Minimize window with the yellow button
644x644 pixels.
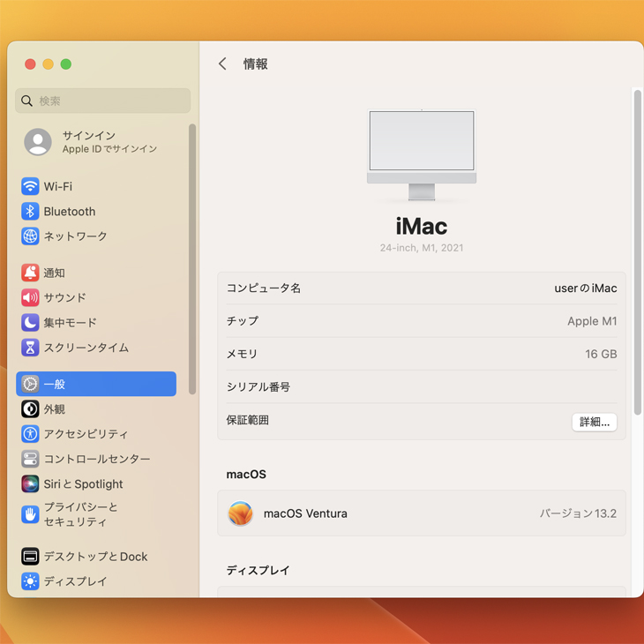(x=48, y=64)
